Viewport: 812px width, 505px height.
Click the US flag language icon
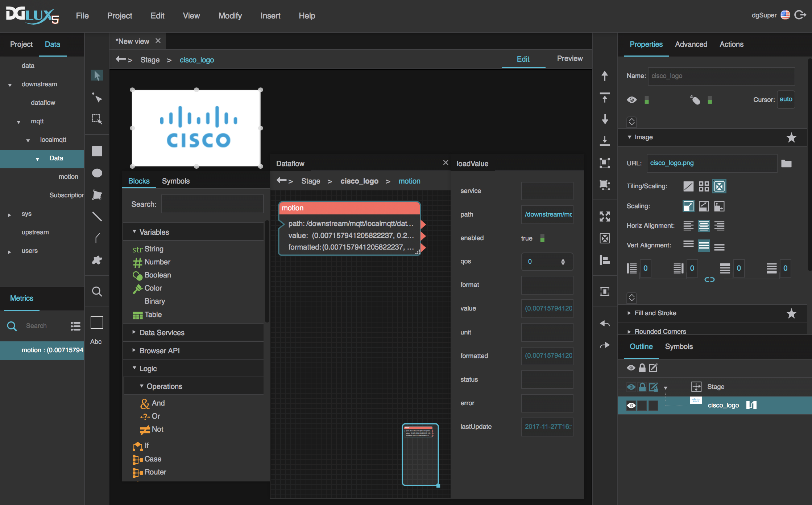click(x=785, y=15)
